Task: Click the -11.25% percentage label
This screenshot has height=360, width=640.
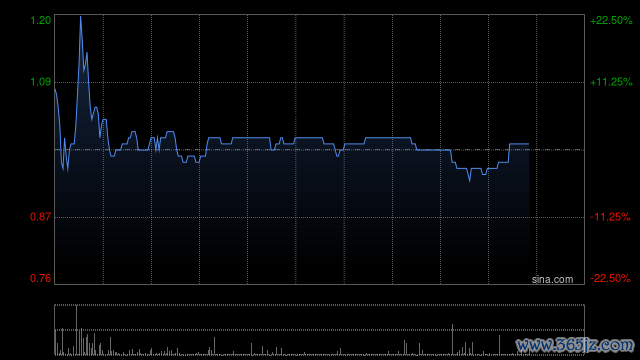Action: [x=610, y=217]
